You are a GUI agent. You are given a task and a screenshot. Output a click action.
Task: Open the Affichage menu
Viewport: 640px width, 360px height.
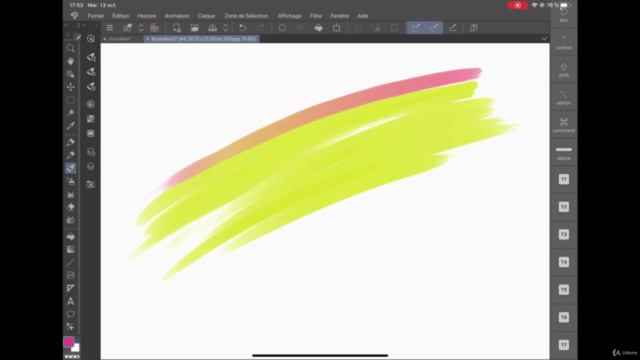(x=289, y=16)
